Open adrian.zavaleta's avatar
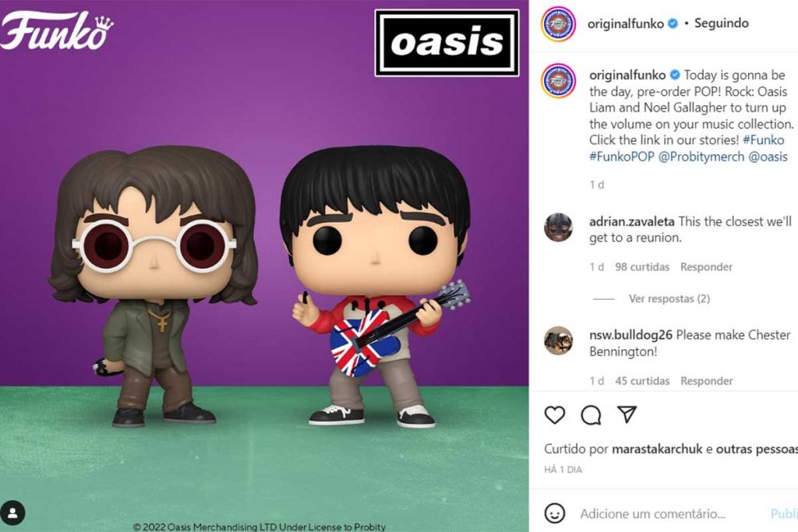This screenshot has width=798, height=532. point(558,227)
